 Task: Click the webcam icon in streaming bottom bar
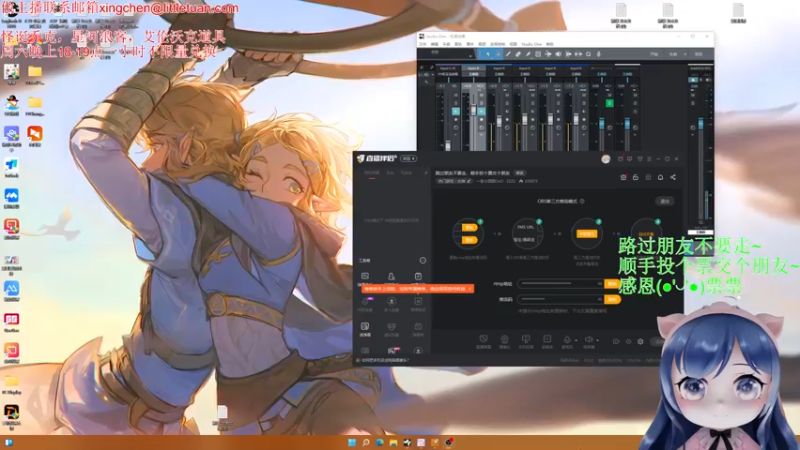click(x=505, y=339)
